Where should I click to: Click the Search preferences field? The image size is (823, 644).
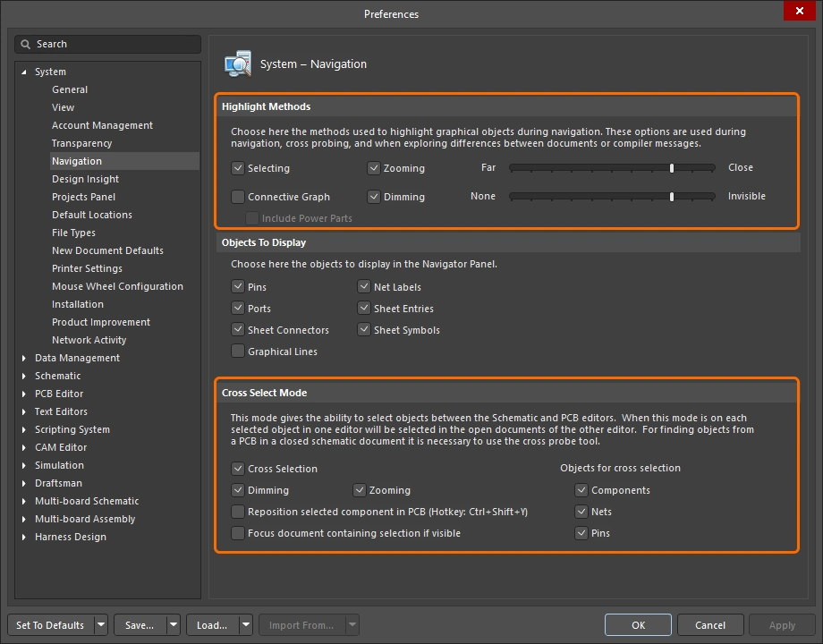point(107,44)
